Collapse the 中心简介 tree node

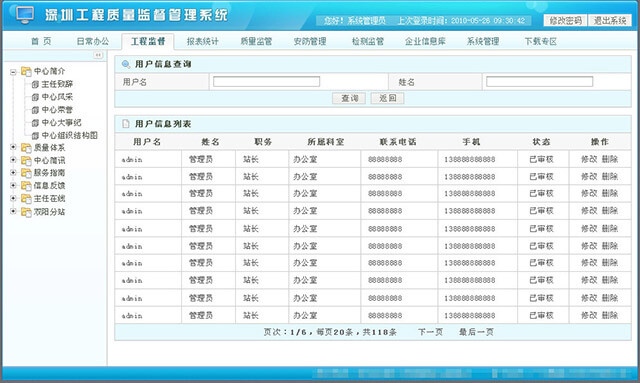pyautogui.click(x=13, y=72)
